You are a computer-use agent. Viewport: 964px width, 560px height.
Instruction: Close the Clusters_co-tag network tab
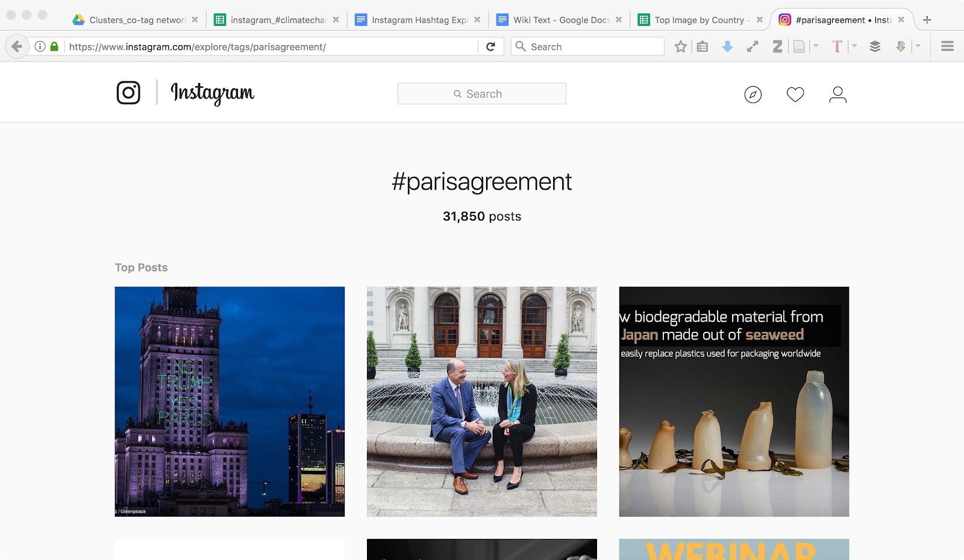[x=195, y=20]
